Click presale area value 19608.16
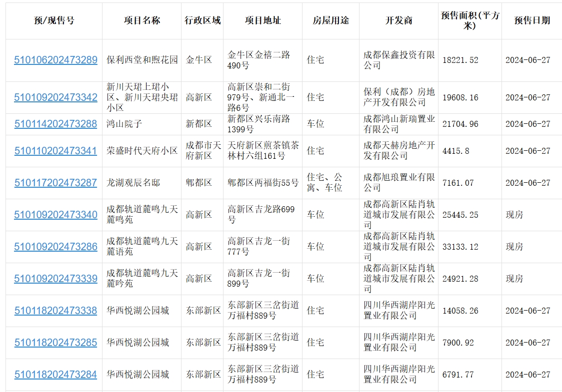Screen dimensions: 562x392 (x=460, y=98)
